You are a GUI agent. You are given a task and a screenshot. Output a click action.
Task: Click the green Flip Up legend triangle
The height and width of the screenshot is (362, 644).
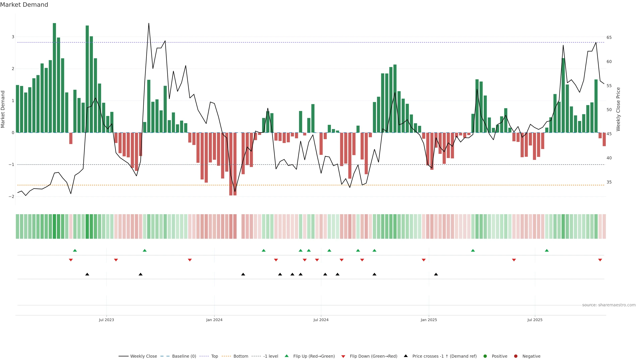point(286,356)
